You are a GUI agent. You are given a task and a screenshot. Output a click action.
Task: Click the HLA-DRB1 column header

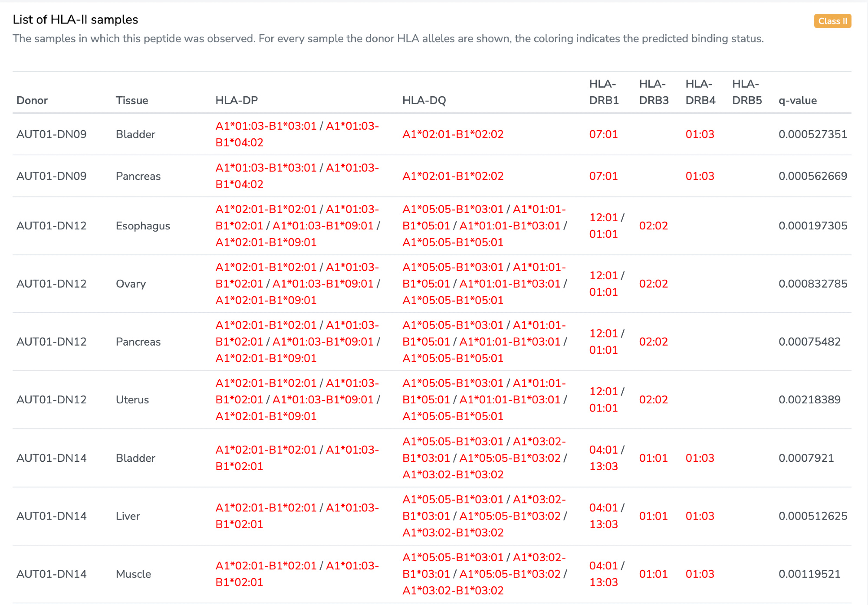tap(604, 92)
